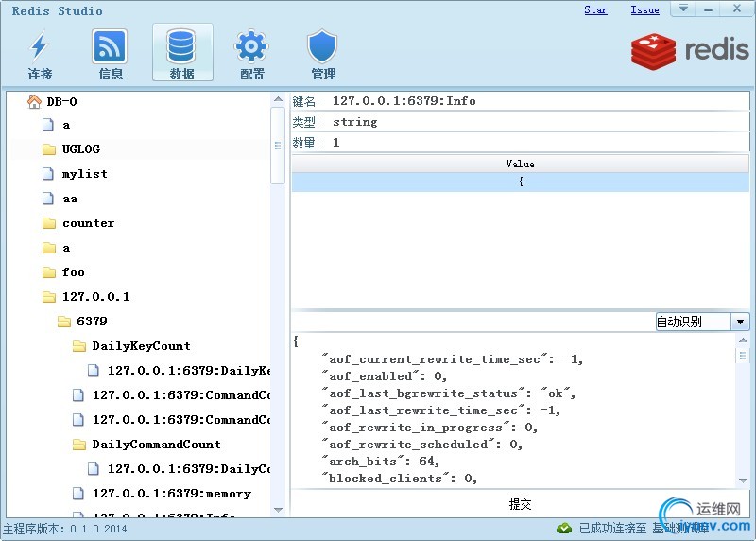Viewport: 756px width, 541px height.
Task: Select the DB-0 tree node
Action: pyautogui.click(x=61, y=102)
